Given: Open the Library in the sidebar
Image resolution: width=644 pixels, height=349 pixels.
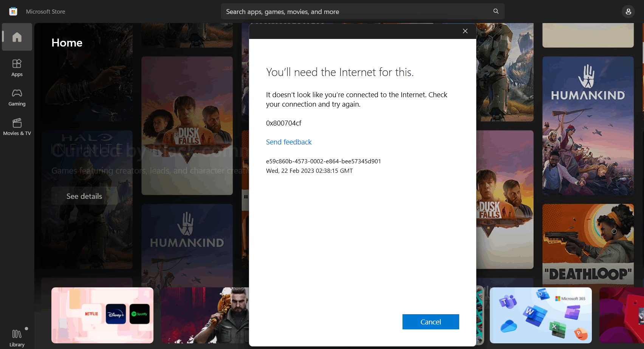Looking at the screenshot, I should coord(17,338).
